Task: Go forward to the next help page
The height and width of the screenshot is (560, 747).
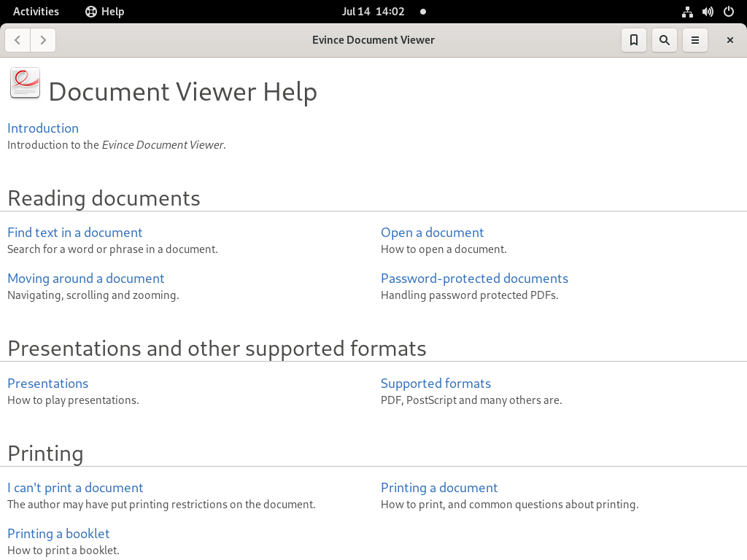Action: (43, 40)
